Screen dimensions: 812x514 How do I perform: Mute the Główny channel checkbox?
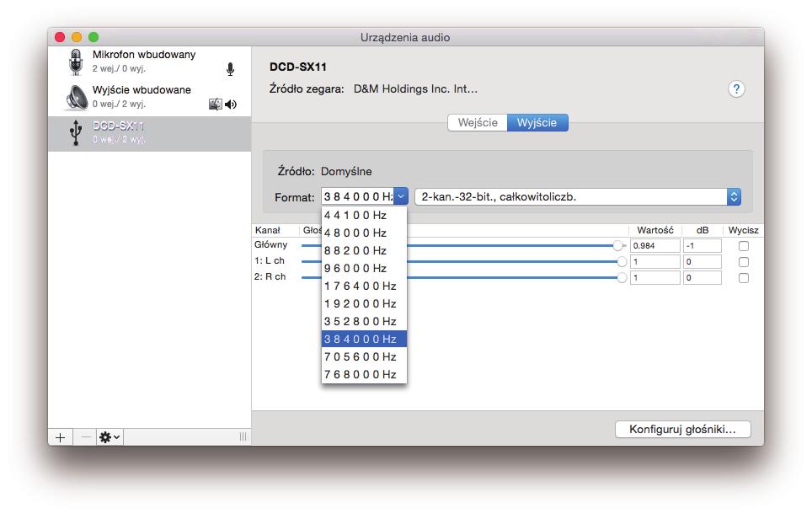tap(744, 246)
